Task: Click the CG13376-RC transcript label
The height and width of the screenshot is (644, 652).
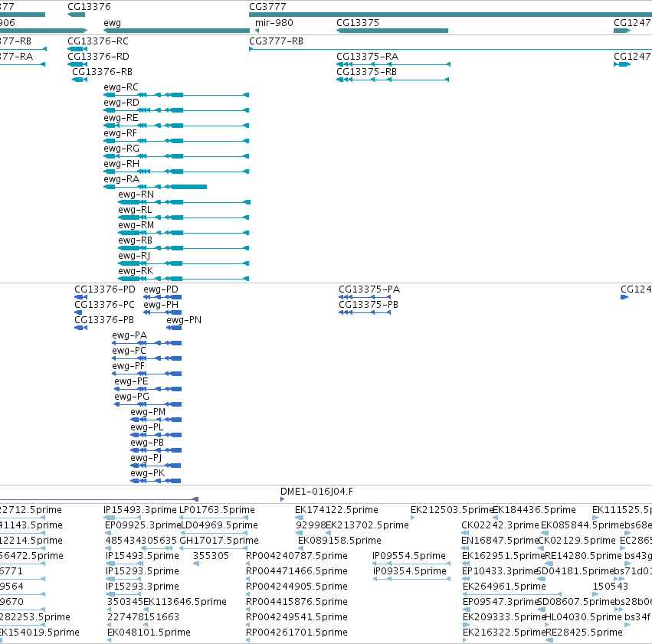Action: point(98,41)
